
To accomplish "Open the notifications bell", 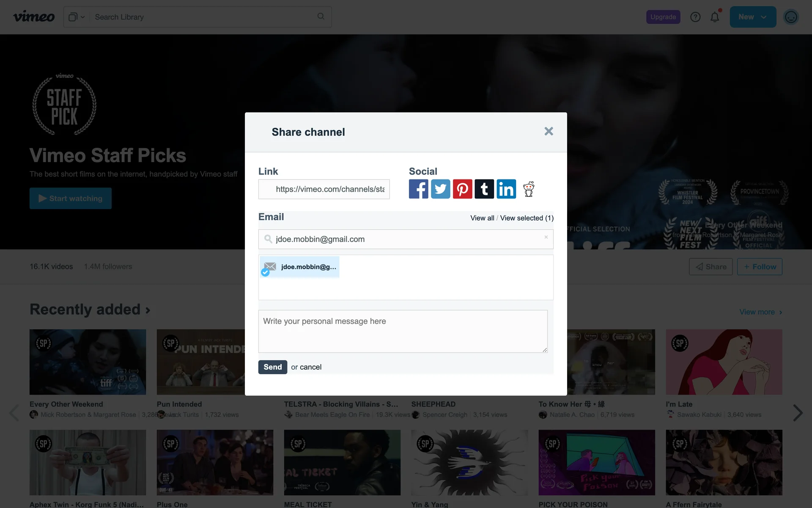I will pyautogui.click(x=715, y=17).
